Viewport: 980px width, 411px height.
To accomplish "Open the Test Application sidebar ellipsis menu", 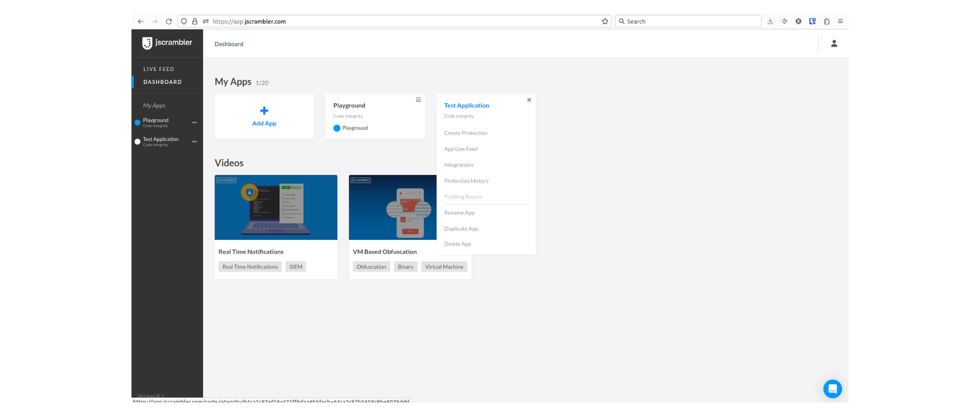I will coord(194,142).
